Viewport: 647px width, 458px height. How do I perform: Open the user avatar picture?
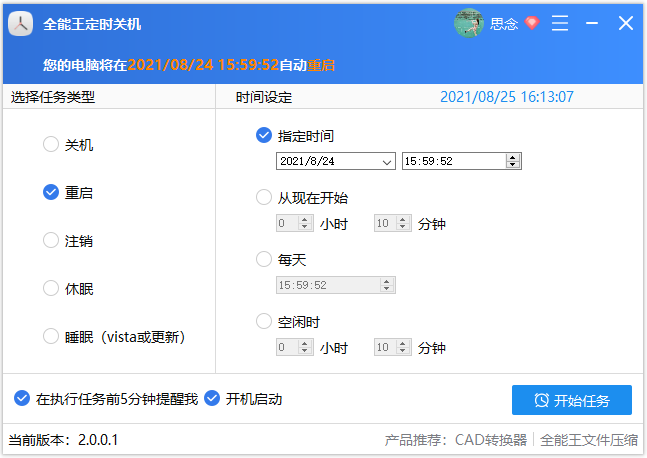coord(469,23)
